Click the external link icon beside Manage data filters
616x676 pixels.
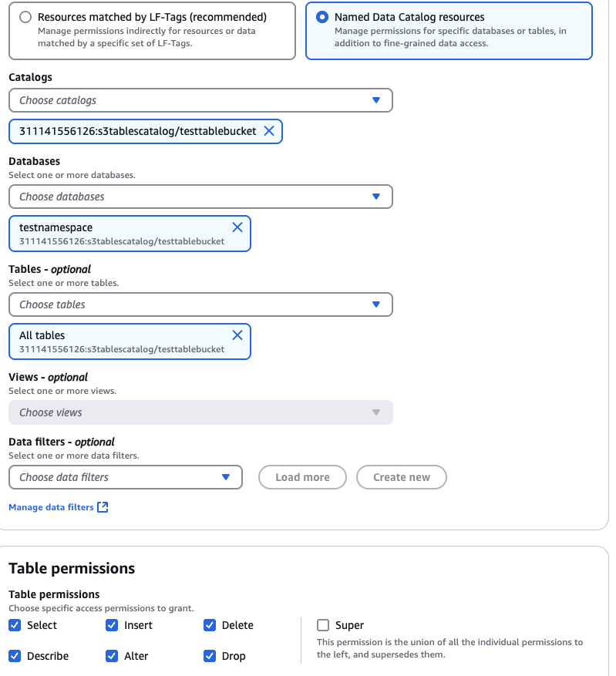click(103, 507)
